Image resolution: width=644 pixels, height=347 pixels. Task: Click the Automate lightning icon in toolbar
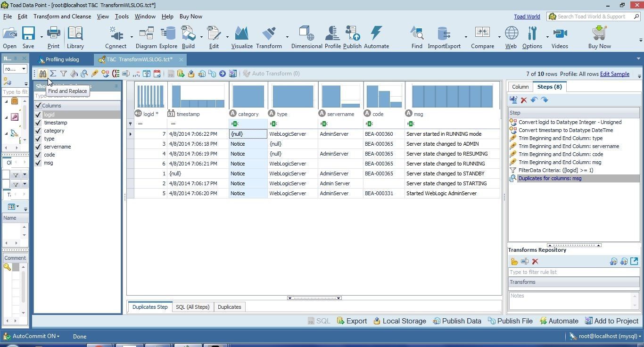[376, 37]
